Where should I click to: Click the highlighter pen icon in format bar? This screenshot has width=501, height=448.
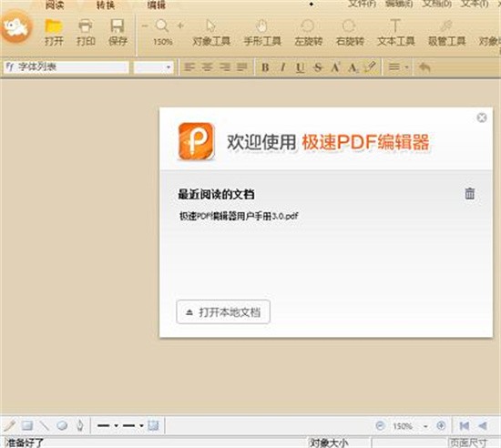tap(370, 67)
